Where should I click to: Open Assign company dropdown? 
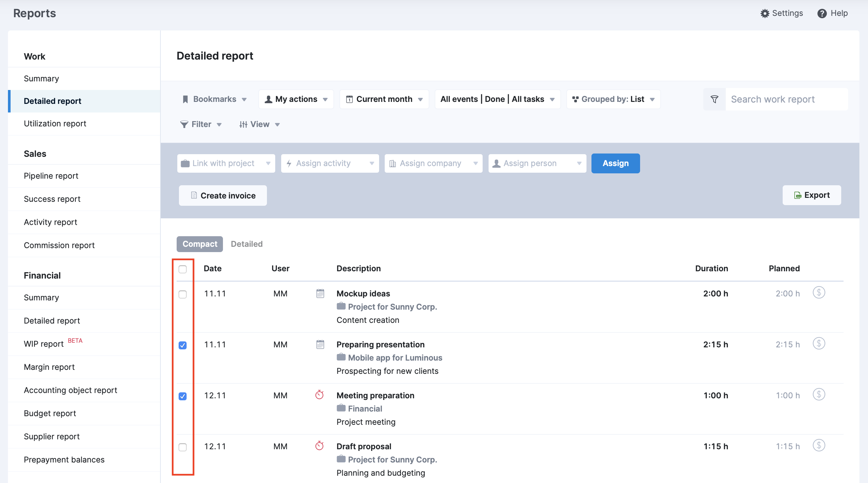tap(434, 163)
